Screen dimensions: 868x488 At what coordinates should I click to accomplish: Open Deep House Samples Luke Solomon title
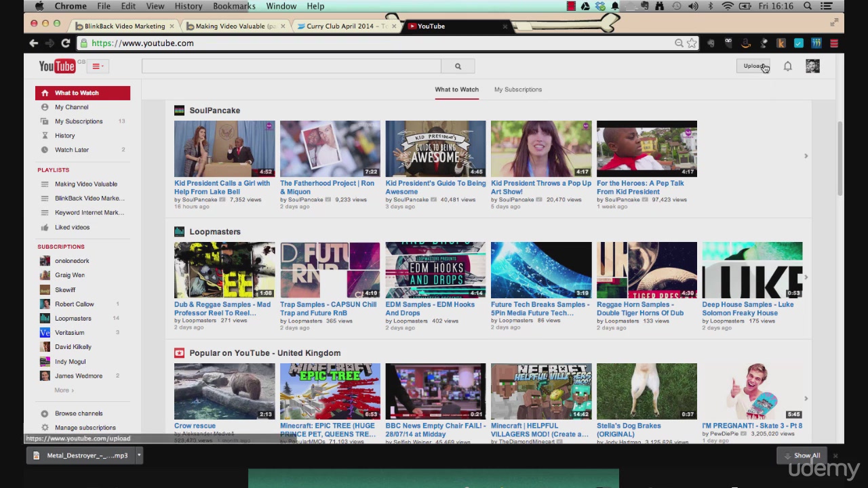(x=748, y=309)
